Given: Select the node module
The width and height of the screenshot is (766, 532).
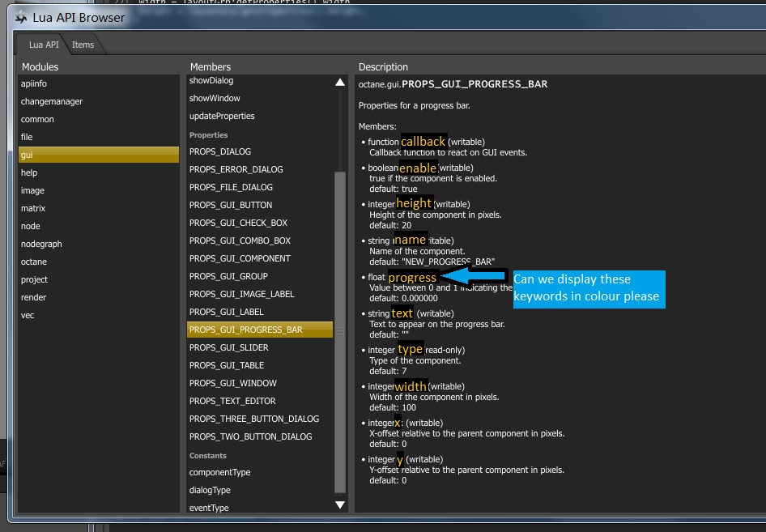Looking at the screenshot, I should pyautogui.click(x=99, y=226).
